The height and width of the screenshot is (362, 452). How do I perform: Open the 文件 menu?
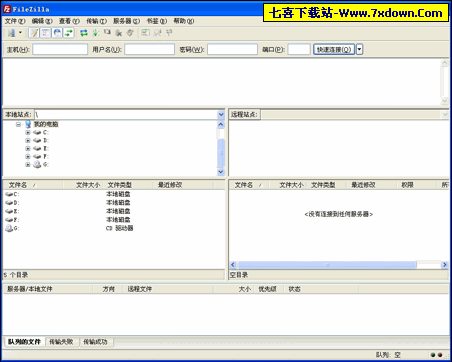[x=15, y=21]
